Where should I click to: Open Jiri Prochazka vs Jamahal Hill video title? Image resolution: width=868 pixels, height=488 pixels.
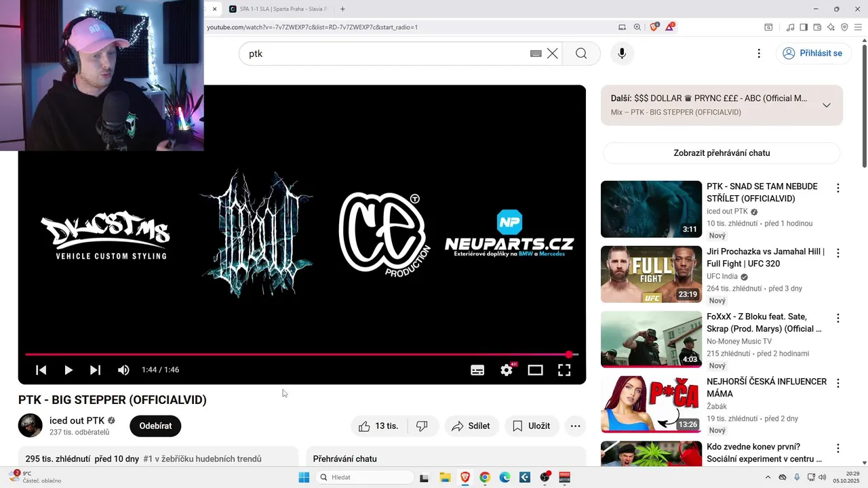pos(766,258)
